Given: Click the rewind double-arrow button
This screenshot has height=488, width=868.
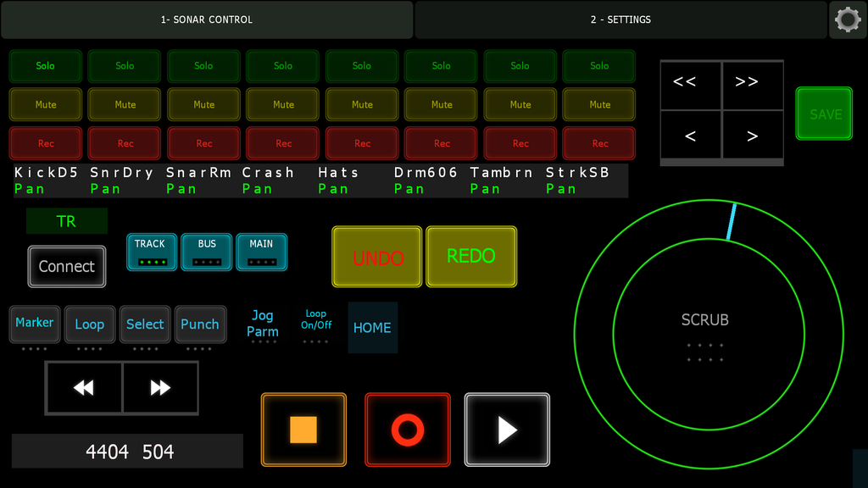Looking at the screenshot, I should coord(83,388).
